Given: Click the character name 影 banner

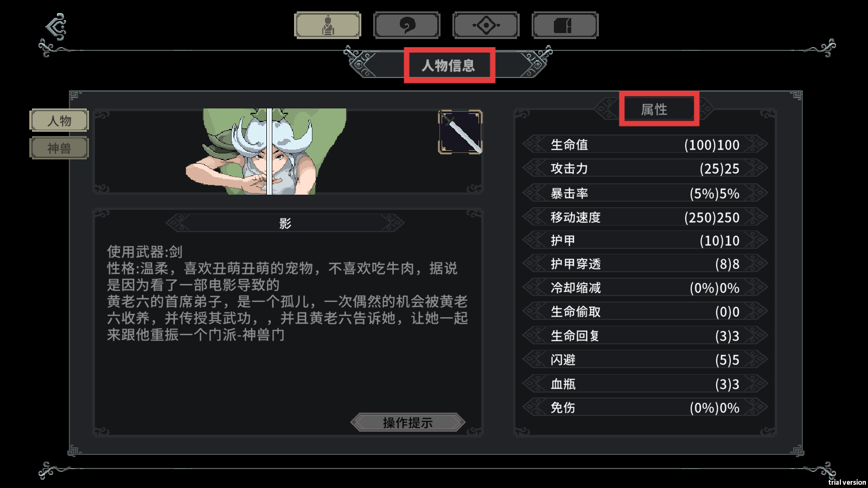Looking at the screenshot, I should pyautogui.click(x=285, y=223).
